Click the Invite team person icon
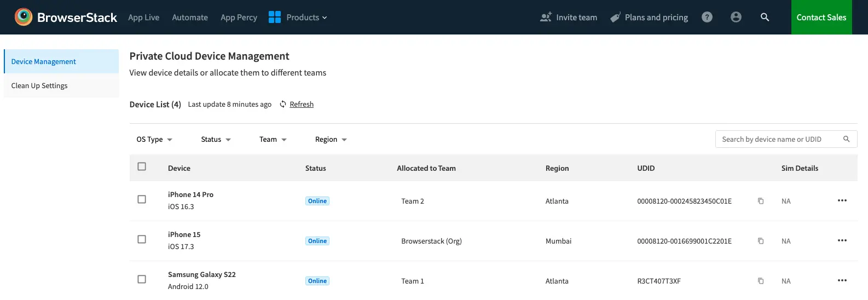This screenshot has width=868, height=300. tap(546, 17)
